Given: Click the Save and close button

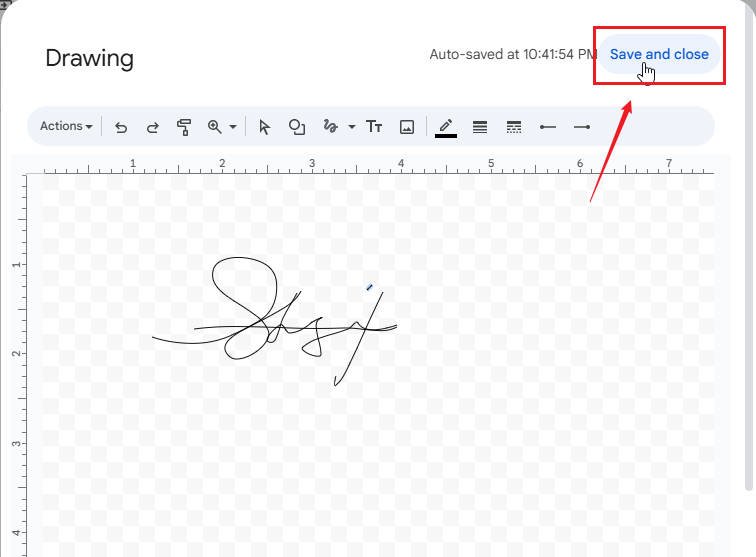Looking at the screenshot, I should tap(659, 54).
